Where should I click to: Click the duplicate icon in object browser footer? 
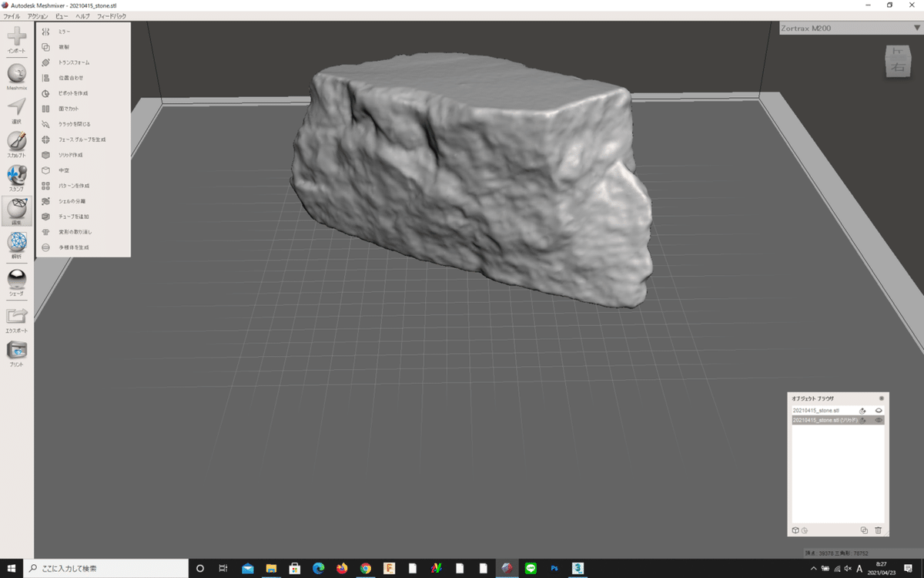point(864,530)
